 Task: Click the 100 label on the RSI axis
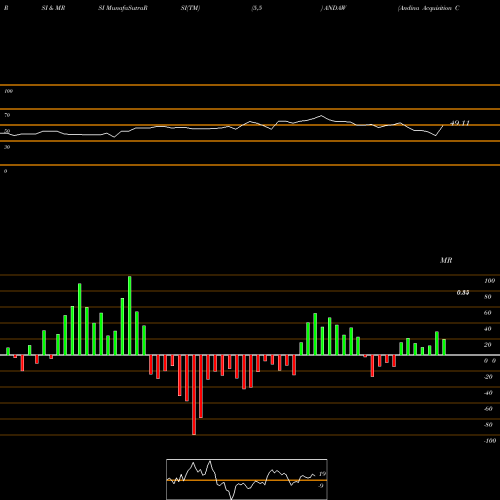point(8,91)
